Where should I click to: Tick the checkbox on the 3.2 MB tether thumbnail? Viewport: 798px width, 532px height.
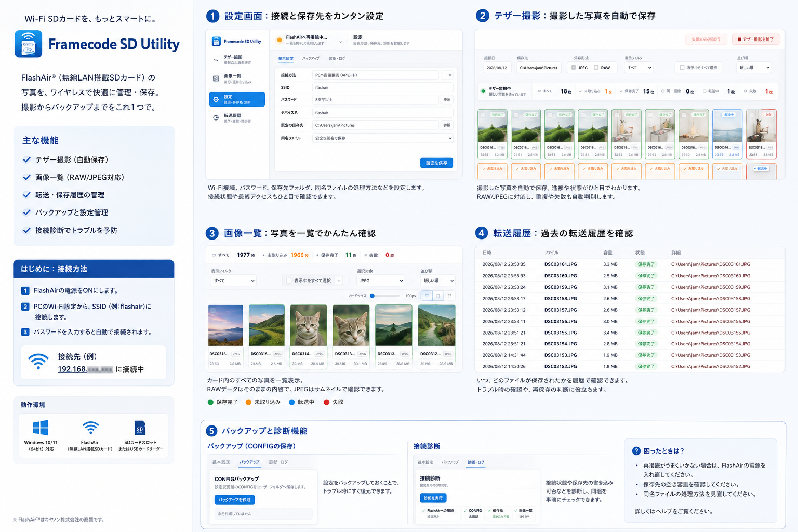pyautogui.click(x=484, y=115)
